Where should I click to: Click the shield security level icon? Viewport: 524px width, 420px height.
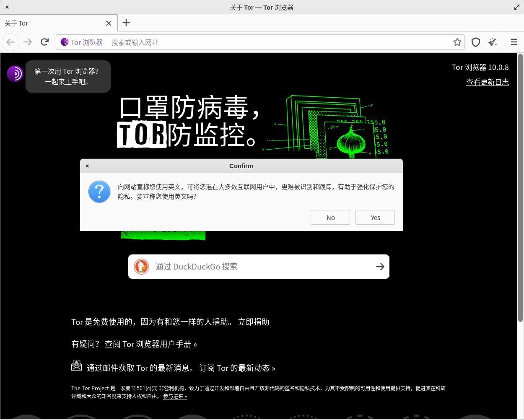(475, 42)
